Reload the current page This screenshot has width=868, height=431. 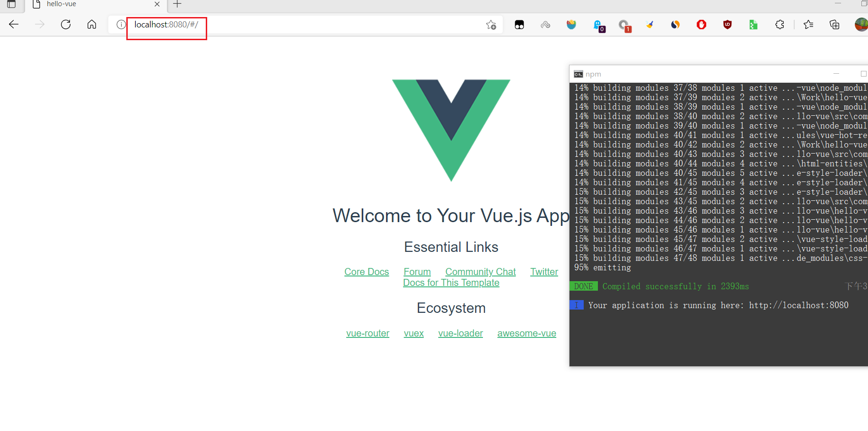[x=66, y=25]
